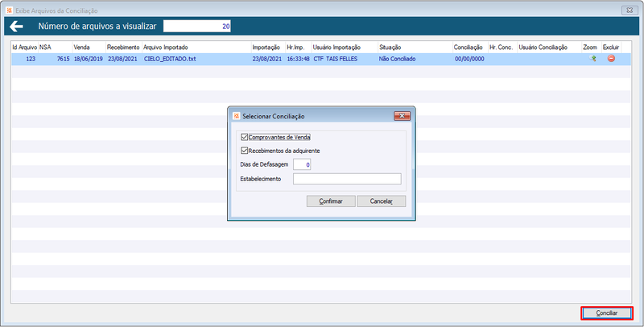
Task: Click the Usuário Conciliação column header
Action: 549,48
